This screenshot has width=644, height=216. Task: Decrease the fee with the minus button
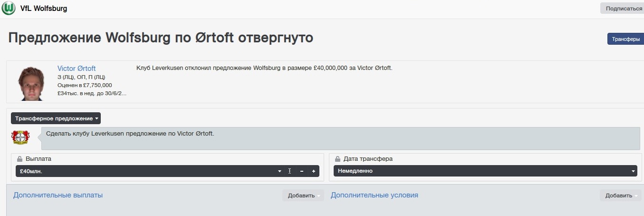[x=302, y=171]
